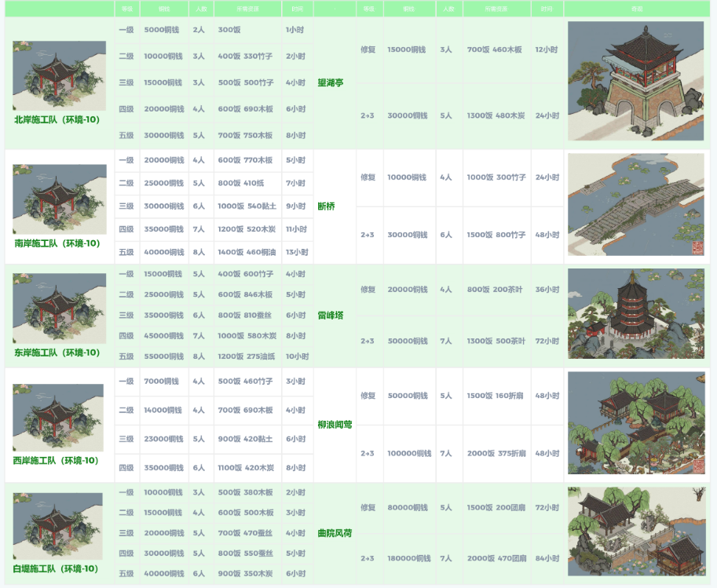
Task: Click the 望湖亭 building name
Action: click(330, 82)
